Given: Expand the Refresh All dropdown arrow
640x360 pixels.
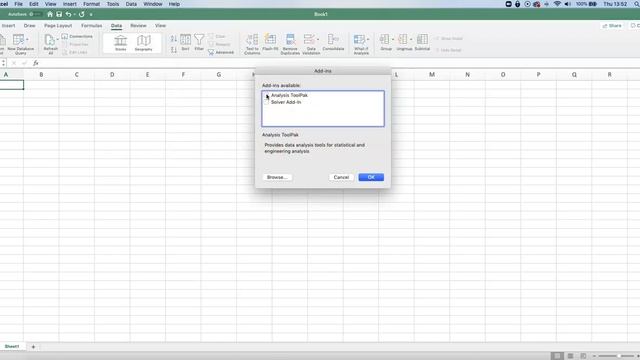Looking at the screenshot, I should coord(58,39).
